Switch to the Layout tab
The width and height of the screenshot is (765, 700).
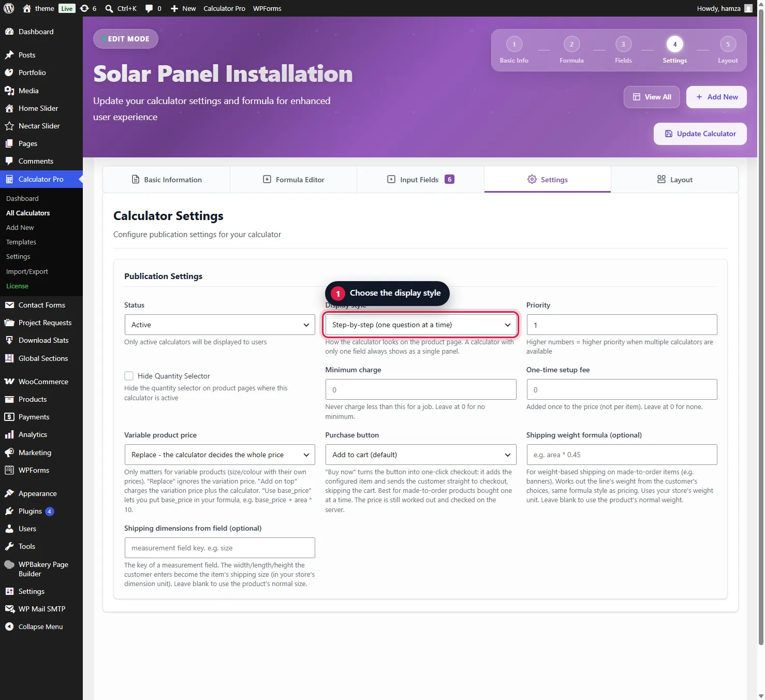point(675,180)
